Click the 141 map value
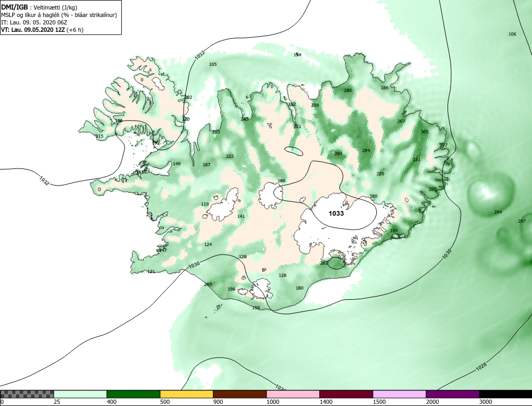 pyautogui.click(x=241, y=217)
